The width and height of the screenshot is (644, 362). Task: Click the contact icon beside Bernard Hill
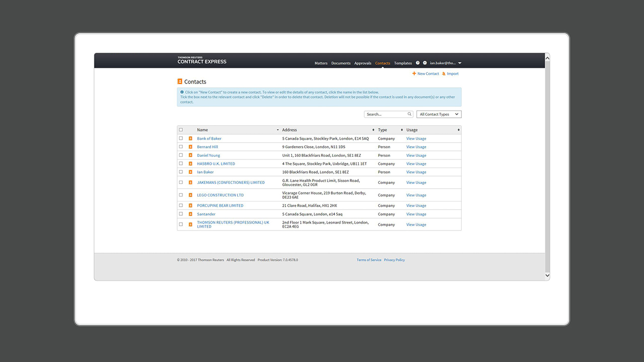[191, 147]
